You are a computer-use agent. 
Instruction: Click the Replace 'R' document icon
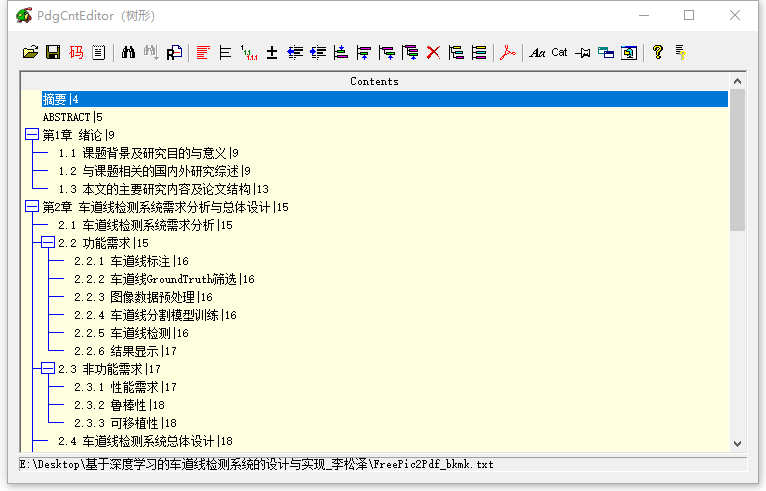174,52
